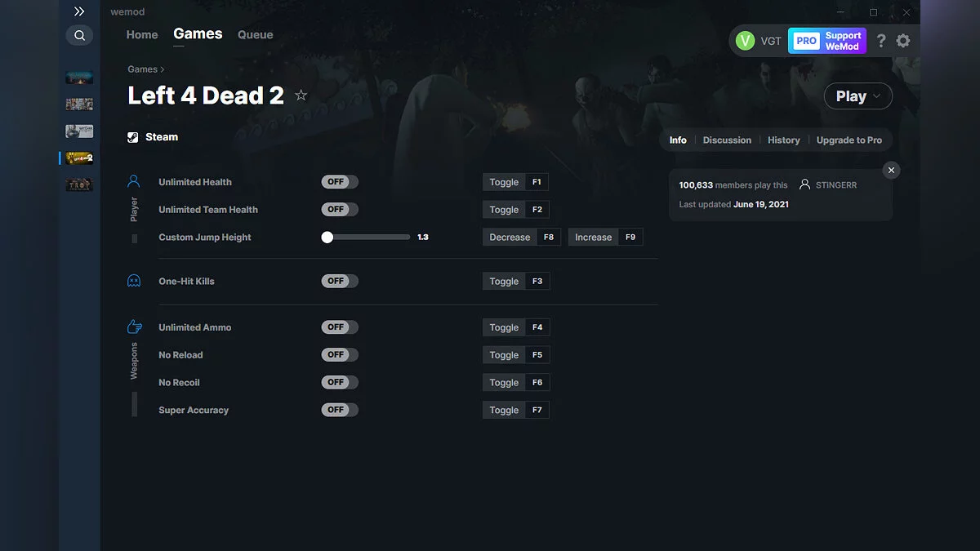980x551 pixels.
Task: Click the Games breadcrumb chevron
Action: tap(162, 69)
